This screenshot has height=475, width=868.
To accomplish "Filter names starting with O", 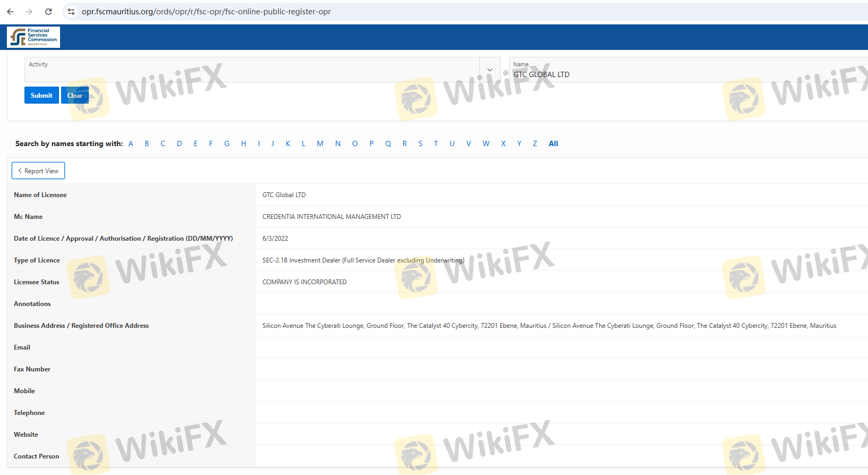I will [355, 143].
